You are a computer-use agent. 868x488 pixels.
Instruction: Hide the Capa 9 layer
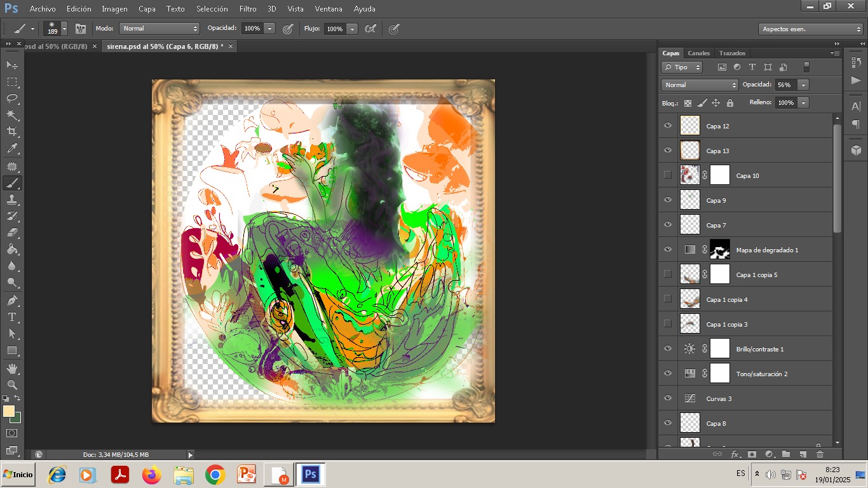667,200
